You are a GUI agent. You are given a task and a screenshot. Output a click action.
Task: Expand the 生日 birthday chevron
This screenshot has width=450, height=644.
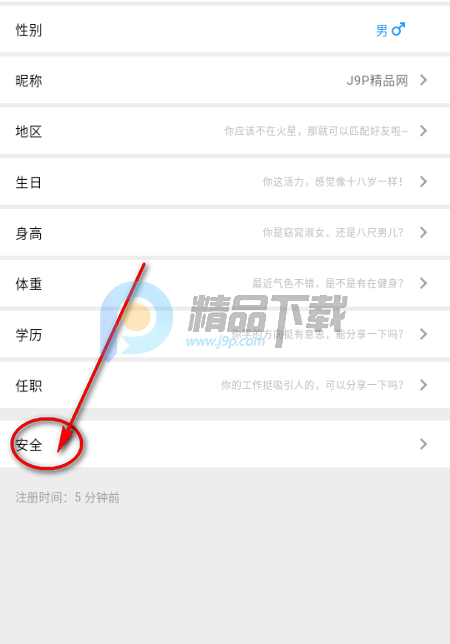[x=423, y=182]
